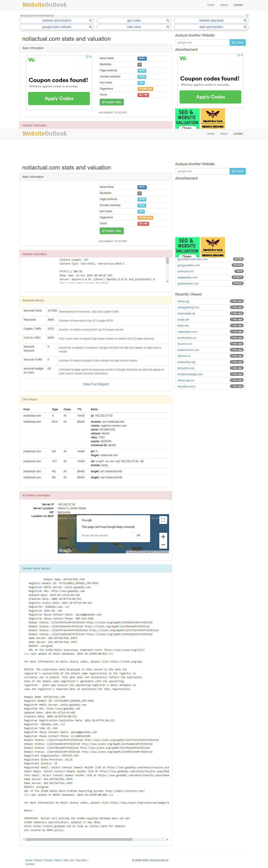Open filmyzilla.press in Recently Viewed
The image size is (268, 868).
click(x=186, y=386)
